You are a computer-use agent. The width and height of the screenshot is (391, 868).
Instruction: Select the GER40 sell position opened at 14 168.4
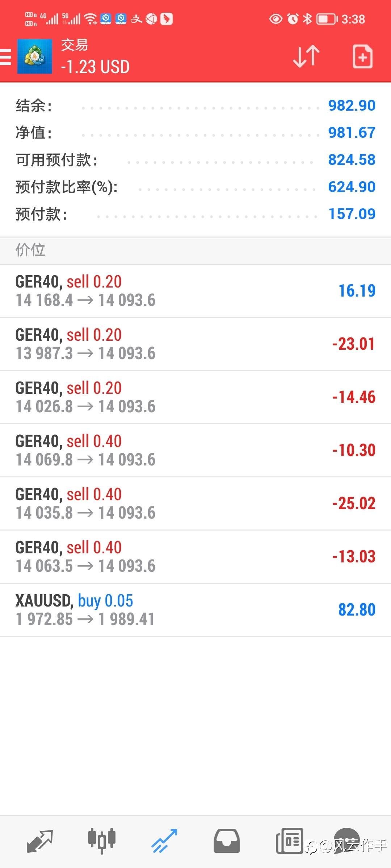click(195, 291)
